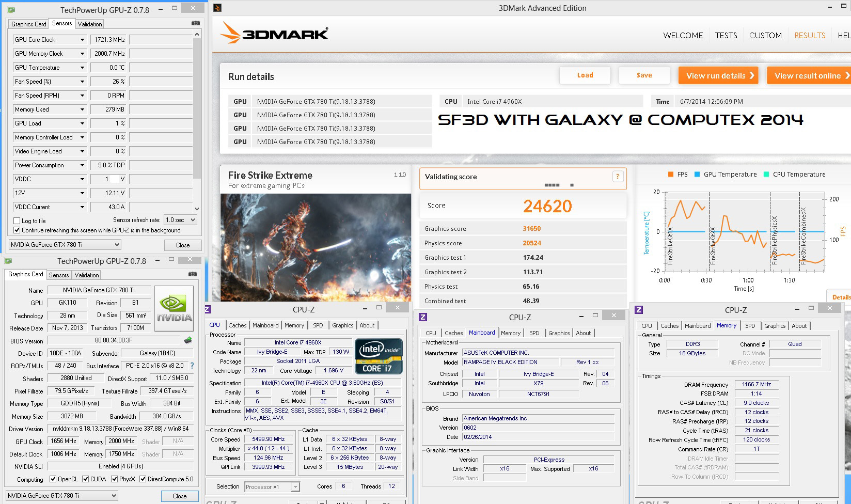Click the CPU-Z icon of the Mainboard window
The image size is (851, 504).
click(422, 317)
